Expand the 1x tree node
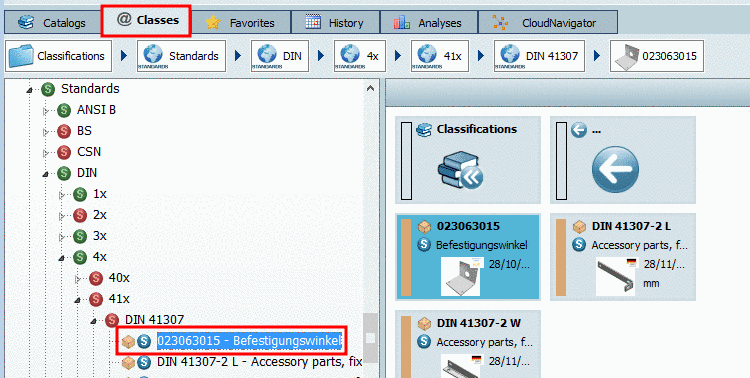The image size is (750, 378). 62,195
